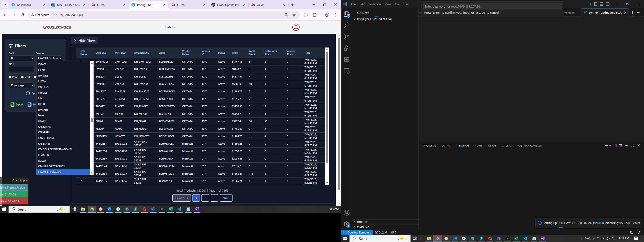Open VS Code Accounts menu
The image size is (644, 242).
(x=346, y=213)
